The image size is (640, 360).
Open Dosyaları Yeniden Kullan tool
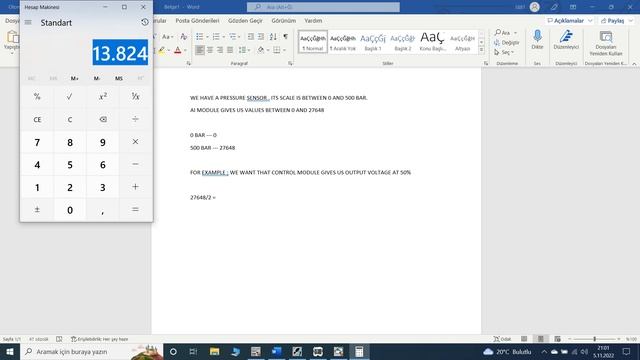tap(606, 42)
